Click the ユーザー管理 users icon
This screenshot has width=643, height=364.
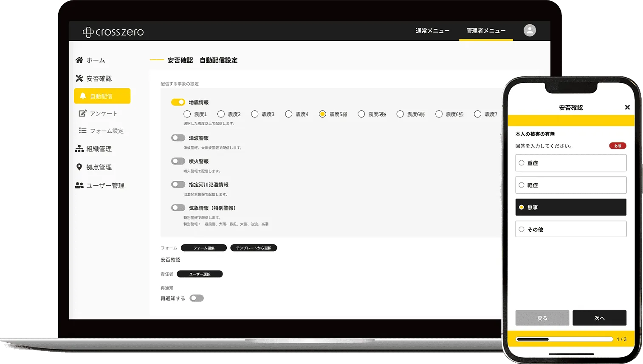[x=80, y=185]
